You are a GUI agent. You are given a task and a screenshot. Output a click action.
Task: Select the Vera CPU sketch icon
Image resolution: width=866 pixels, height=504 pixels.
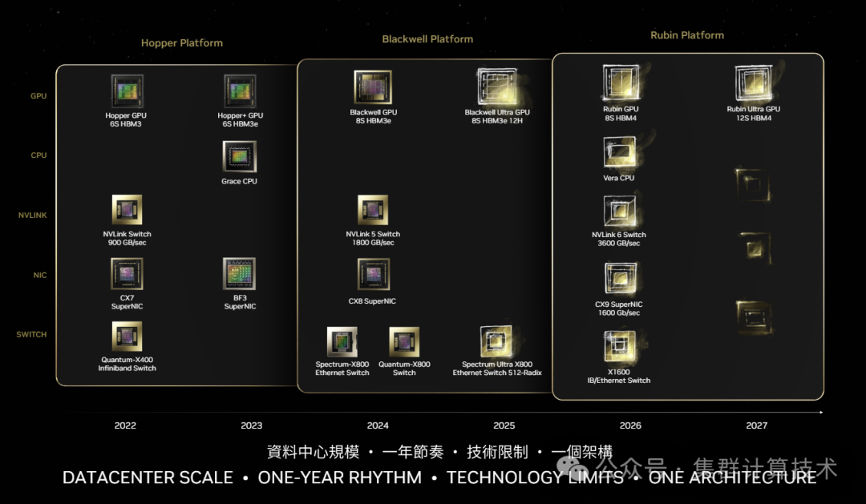click(x=620, y=152)
